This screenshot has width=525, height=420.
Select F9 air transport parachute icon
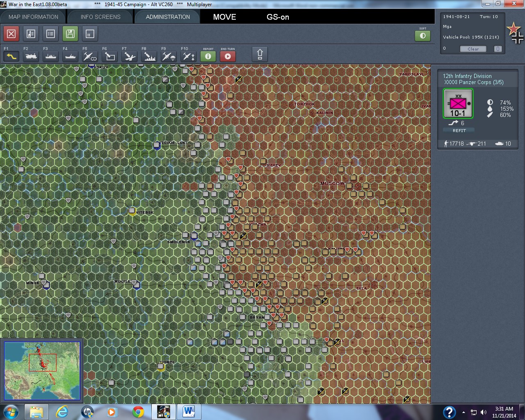[x=169, y=56]
